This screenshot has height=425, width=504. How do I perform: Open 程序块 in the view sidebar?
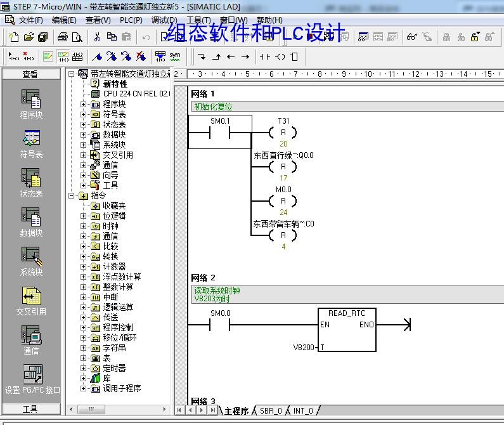[x=31, y=104]
